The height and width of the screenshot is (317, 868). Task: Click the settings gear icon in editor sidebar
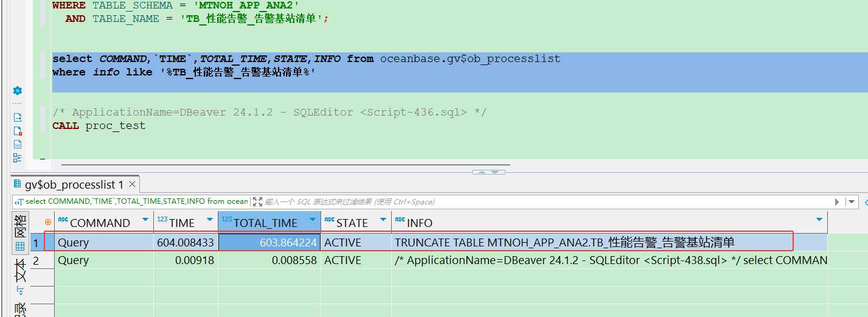click(x=18, y=91)
